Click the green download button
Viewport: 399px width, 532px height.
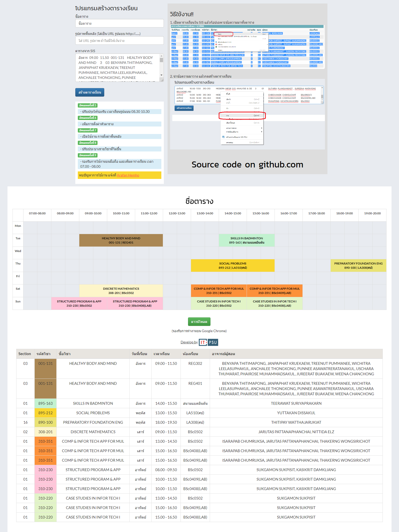pyautogui.click(x=199, y=322)
